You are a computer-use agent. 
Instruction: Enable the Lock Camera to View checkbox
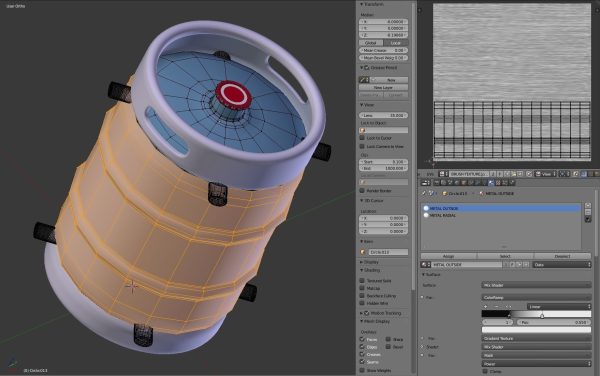click(362, 146)
